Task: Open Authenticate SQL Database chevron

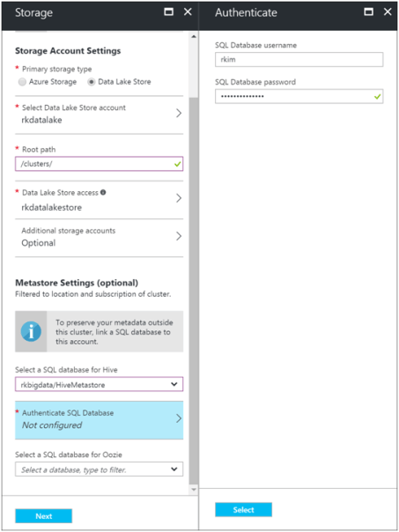Action: [179, 419]
